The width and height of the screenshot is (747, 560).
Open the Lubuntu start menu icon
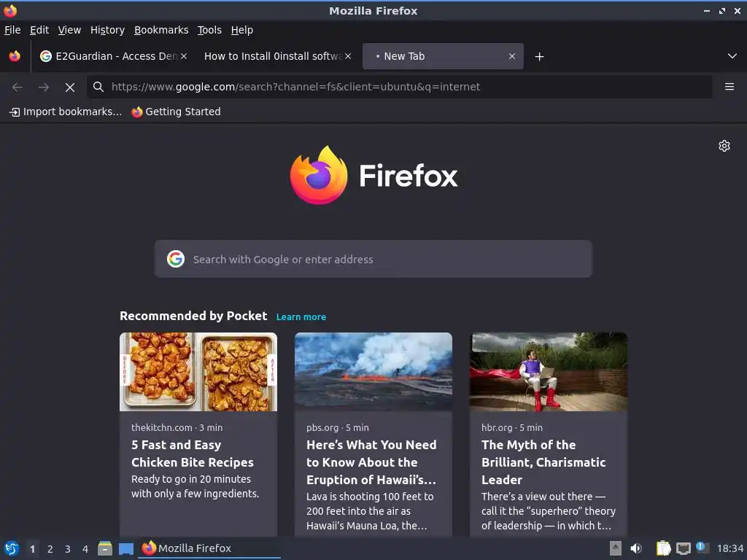click(x=12, y=548)
